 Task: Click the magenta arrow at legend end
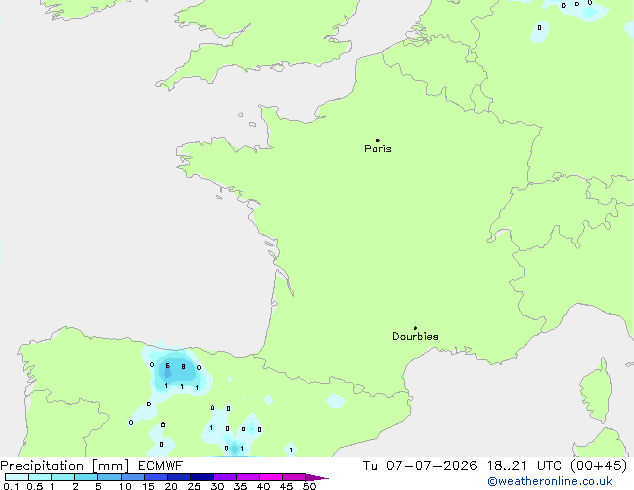[x=317, y=477]
